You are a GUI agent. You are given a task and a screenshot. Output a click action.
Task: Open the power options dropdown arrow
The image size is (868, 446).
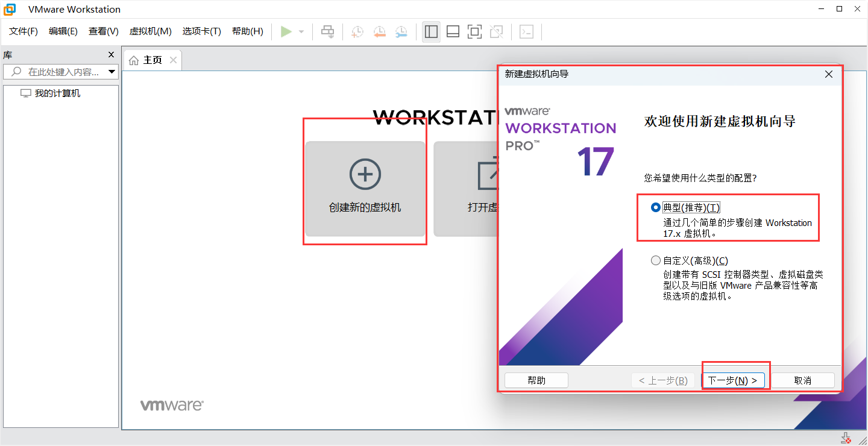pyautogui.click(x=301, y=32)
